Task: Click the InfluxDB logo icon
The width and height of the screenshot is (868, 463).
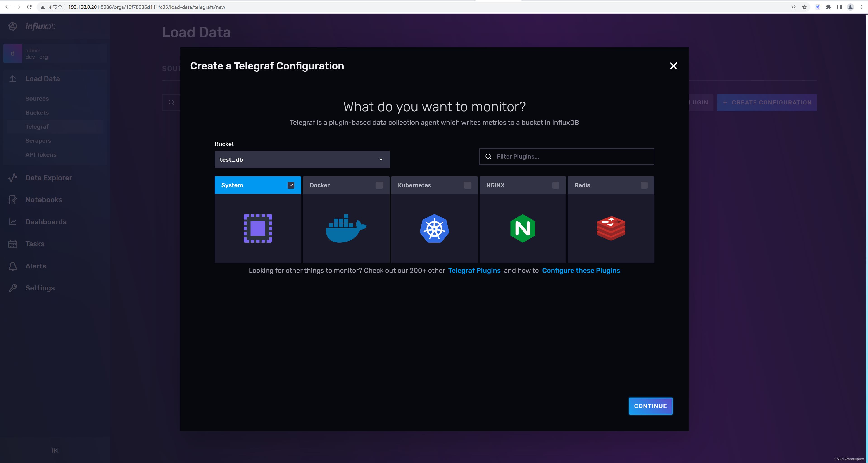Action: (13, 26)
